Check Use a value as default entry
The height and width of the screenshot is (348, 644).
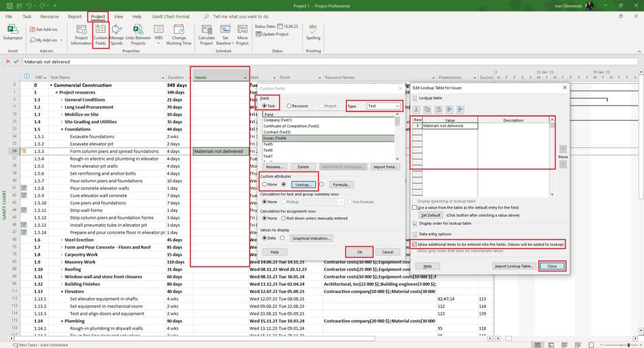(x=415, y=208)
